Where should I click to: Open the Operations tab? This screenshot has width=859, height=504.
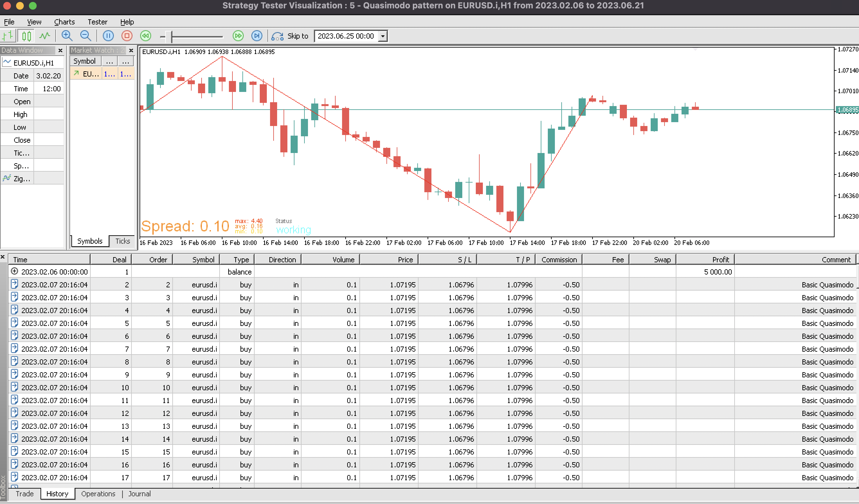[98, 494]
